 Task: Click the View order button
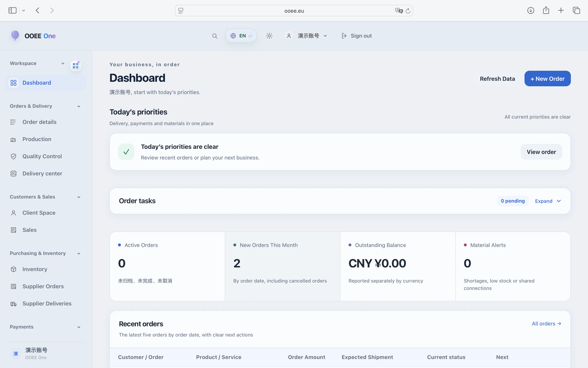pos(541,152)
